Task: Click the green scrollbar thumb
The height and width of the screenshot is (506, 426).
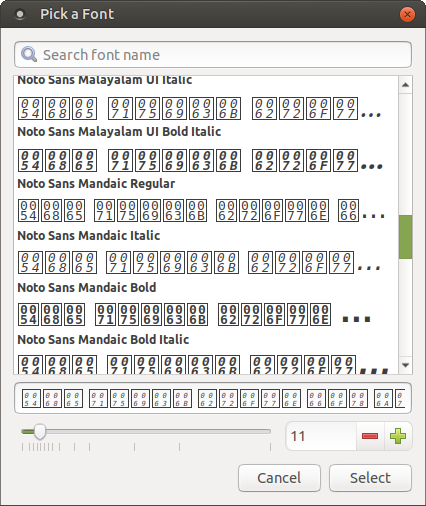Action: click(405, 237)
